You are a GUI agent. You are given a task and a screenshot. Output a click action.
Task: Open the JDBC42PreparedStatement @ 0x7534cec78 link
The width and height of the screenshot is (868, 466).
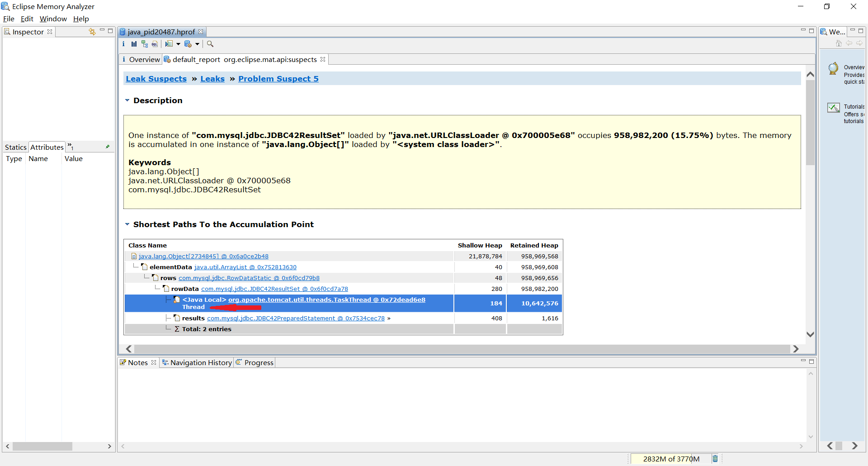(x=296, y=319)
